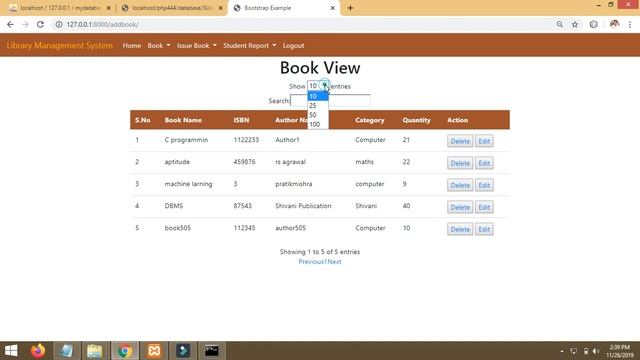Select the Bootstrap Example tab
640x360 pixels.
click(283, 8)
